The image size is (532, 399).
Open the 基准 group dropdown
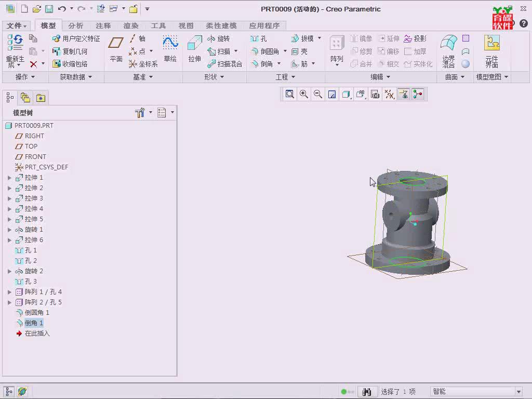(x=142, y=77)
